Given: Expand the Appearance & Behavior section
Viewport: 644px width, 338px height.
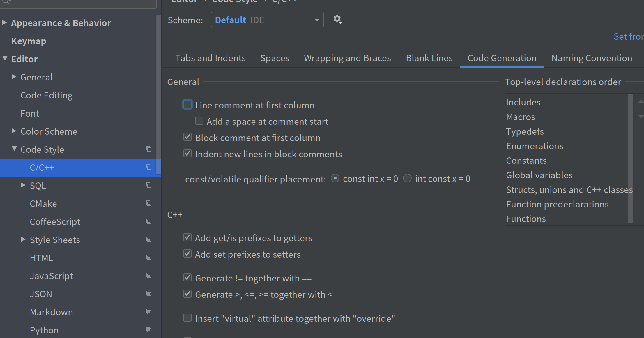Looking at the screenshot, I should coord(4,22).
